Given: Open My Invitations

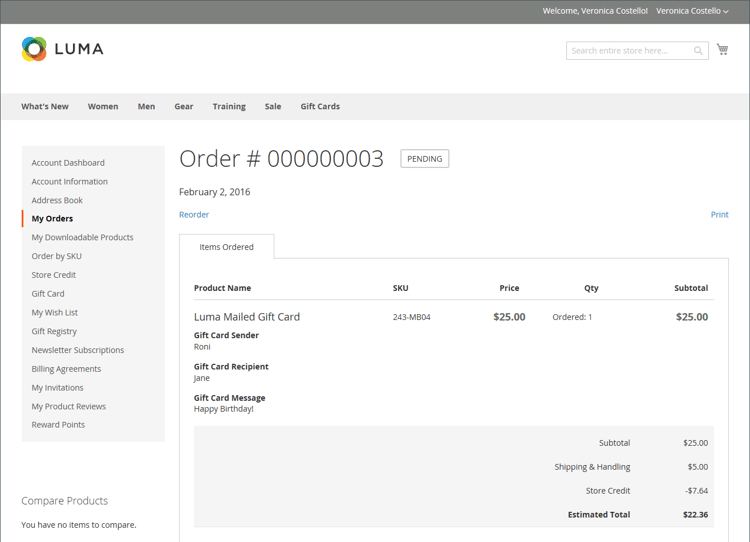Looking at the screenshot, I should tap(57, 387).
